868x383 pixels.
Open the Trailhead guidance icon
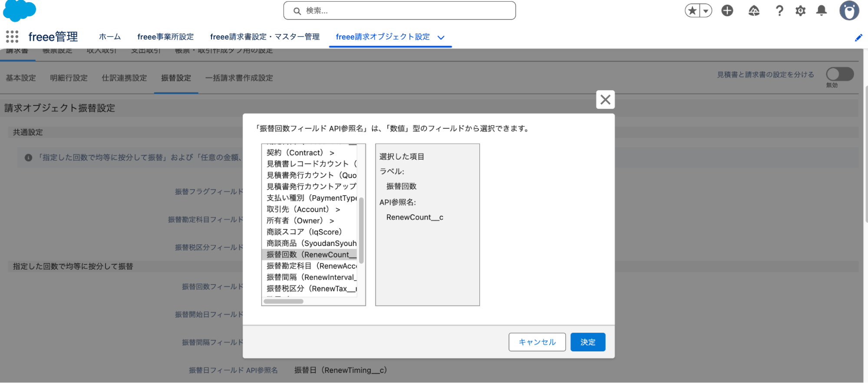coord(754,10)
